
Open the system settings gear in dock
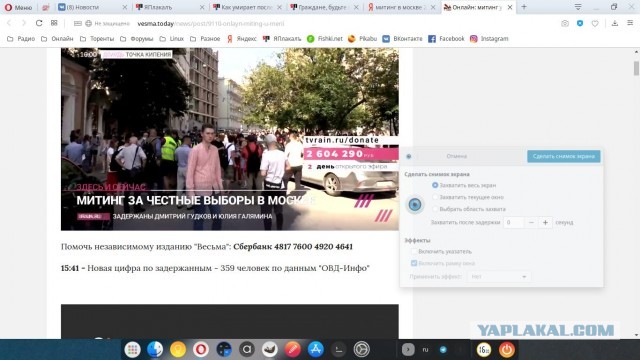[361, 350]
